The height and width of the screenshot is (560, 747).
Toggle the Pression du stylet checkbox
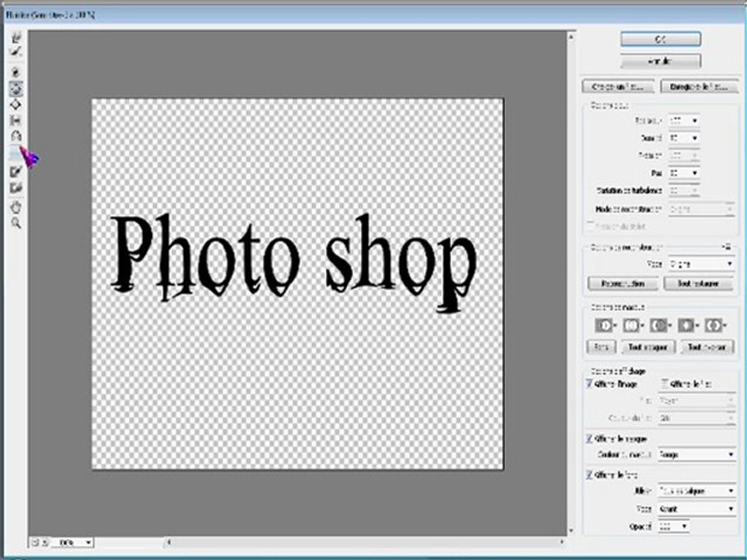[591, 226]
